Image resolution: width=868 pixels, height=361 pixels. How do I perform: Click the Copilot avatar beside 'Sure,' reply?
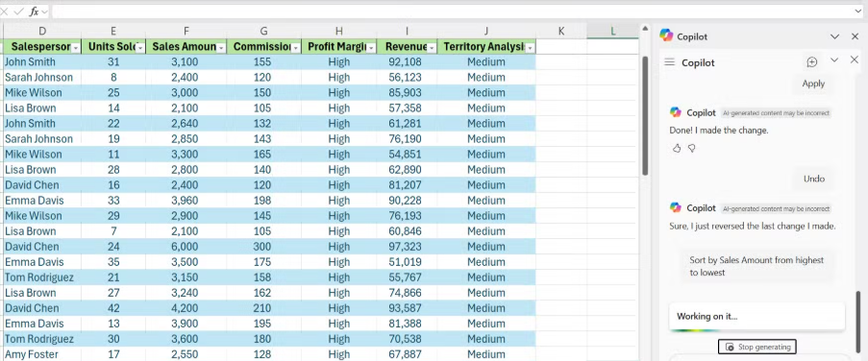coord(676,208)
